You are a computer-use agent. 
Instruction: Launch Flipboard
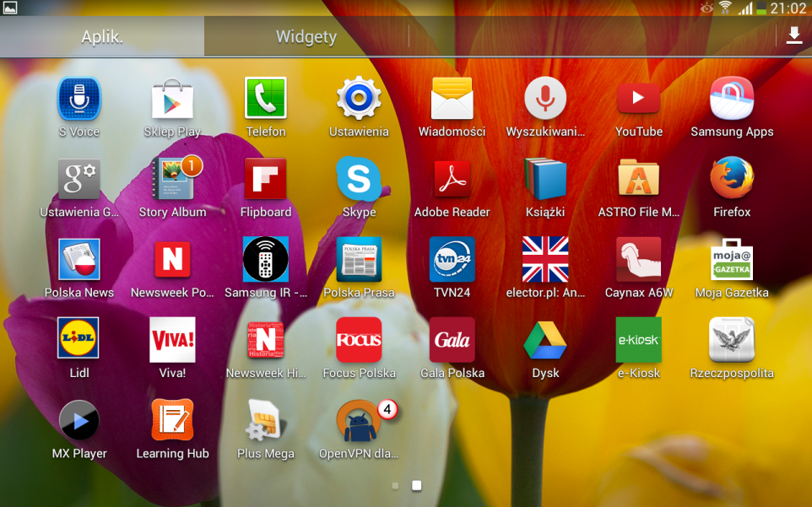266,179
